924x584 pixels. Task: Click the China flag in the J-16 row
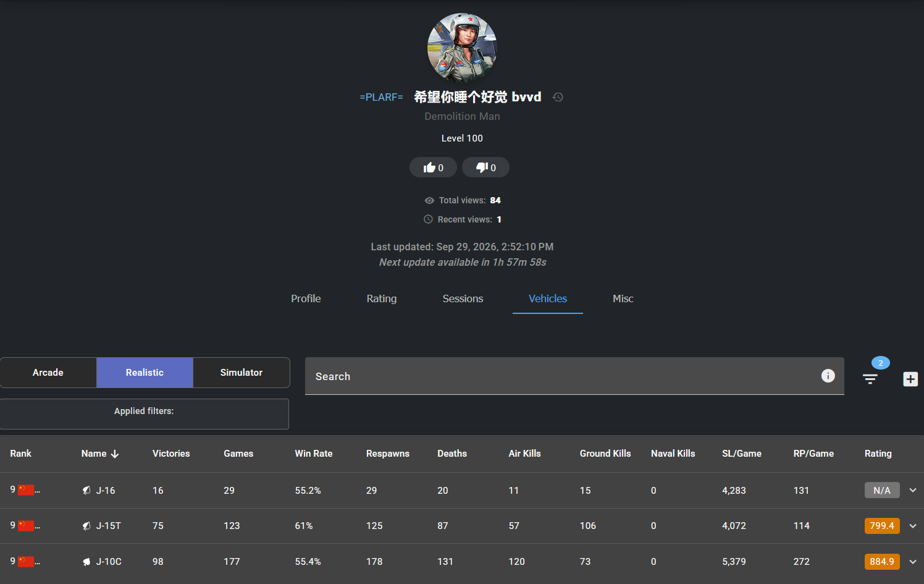click(26, 490)
